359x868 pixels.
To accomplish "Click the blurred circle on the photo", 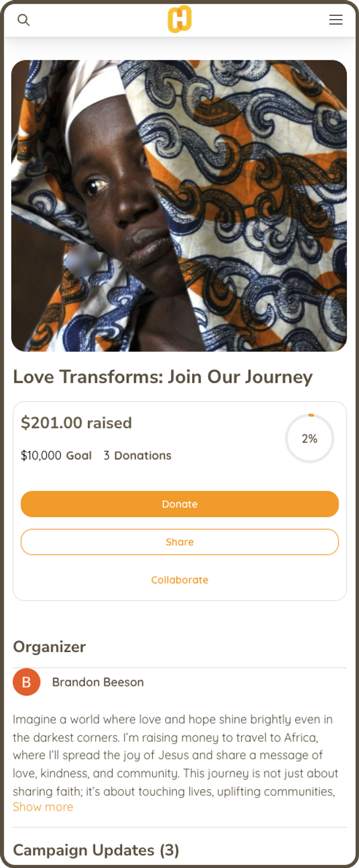I will click(82, 261).
